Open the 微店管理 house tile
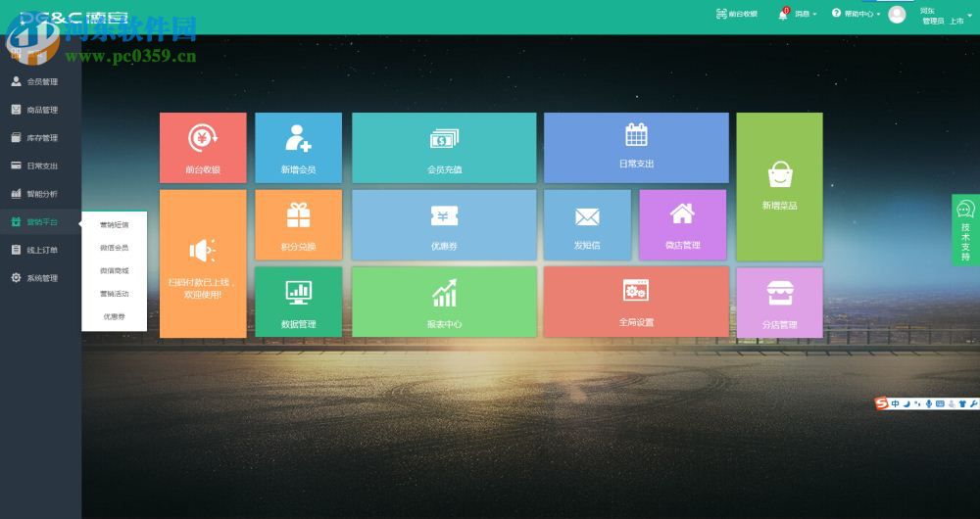The width and height of the screenshot is (980, 519). click(x=682, y=225)
